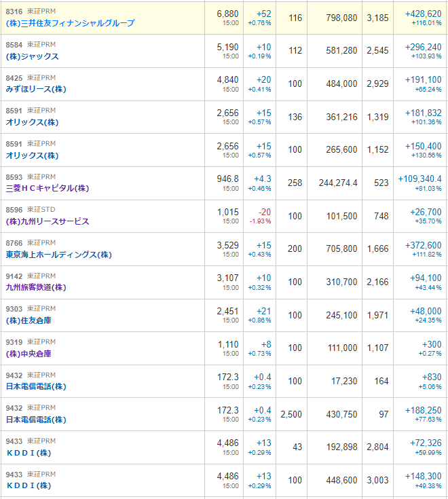Select profit figure +428,620
Screen dimensions: 448x499
(423, 14)
